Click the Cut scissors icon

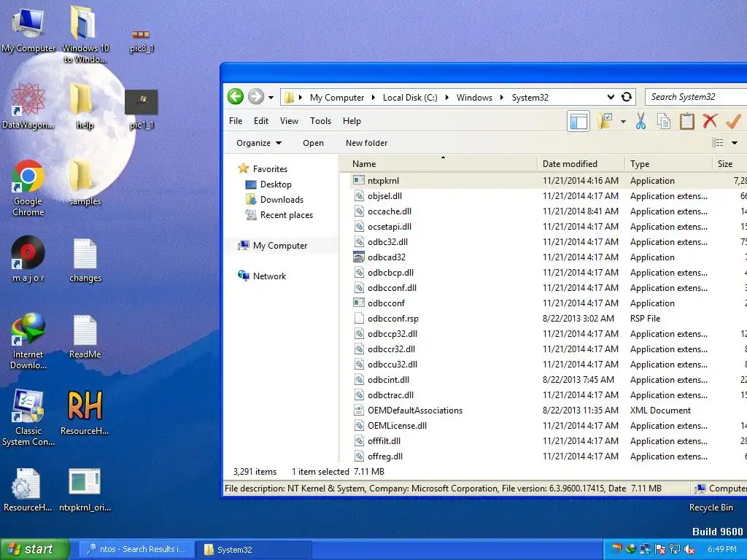(640, 122)
